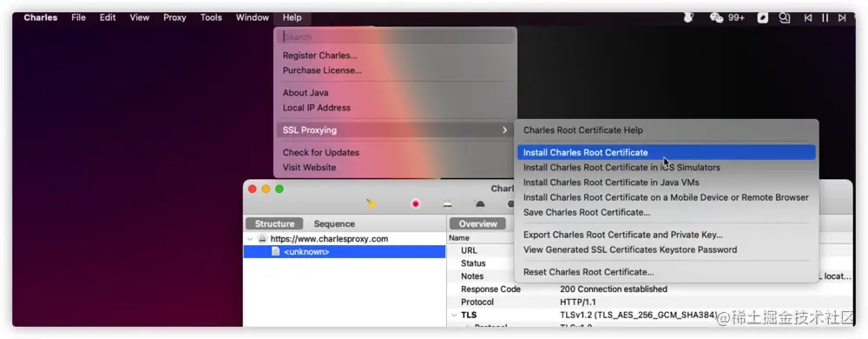868x339 pixels.
Task: Click the green zoom button of Charles window
Action: (x=279, y=189)
